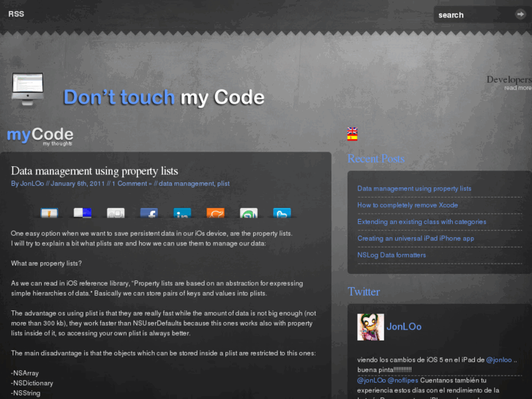Click the Recent Posts heading
The image size is (532, 399).
(376, 159)
